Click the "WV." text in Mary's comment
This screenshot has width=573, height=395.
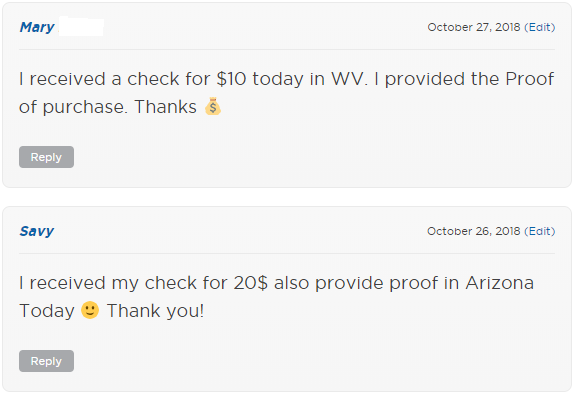[x=349, y=79]
